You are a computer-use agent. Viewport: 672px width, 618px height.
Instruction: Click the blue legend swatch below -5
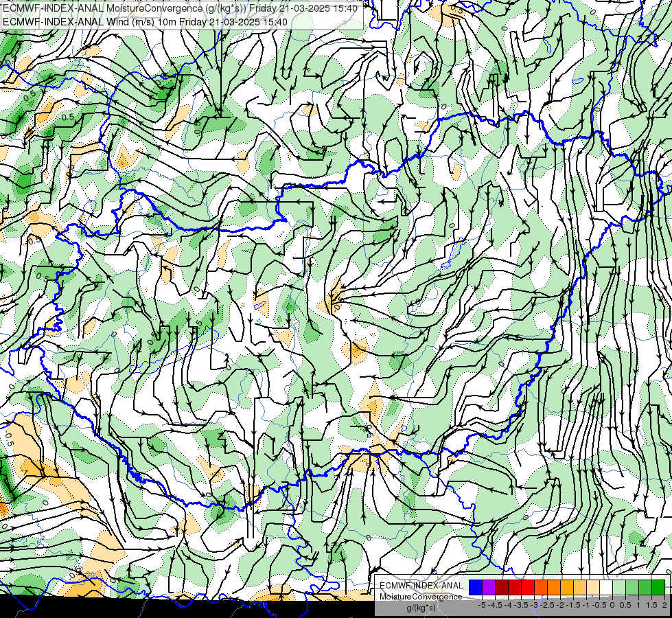pyautogui.click(x=476, y=588)
